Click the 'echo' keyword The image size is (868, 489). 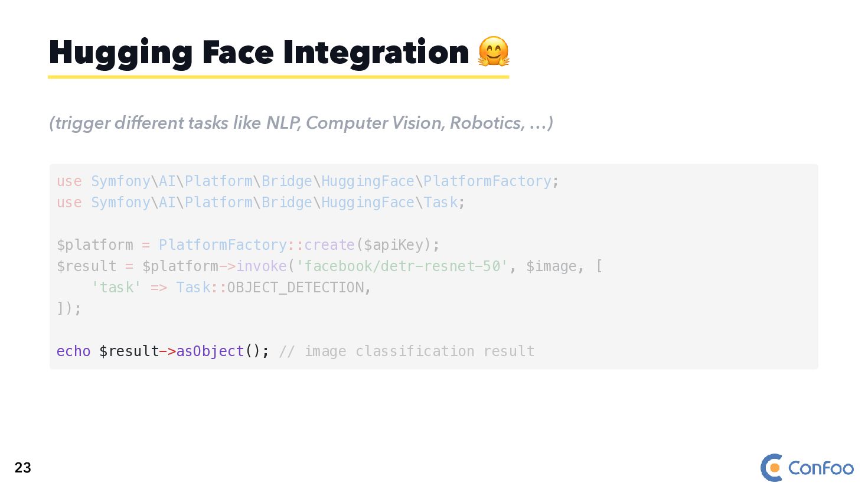73,351
